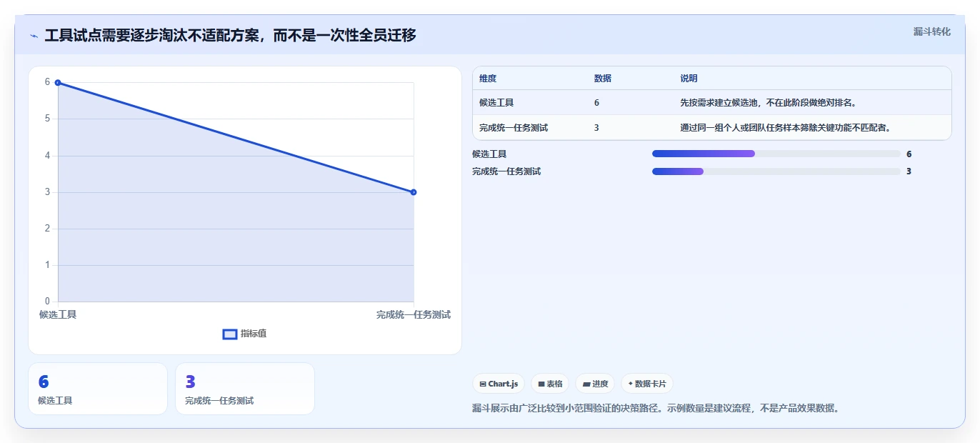The width and height of the screenshot is (980, 443).
Task: Click the table value 6 for 候选工具
Action: tap(596, 103)
